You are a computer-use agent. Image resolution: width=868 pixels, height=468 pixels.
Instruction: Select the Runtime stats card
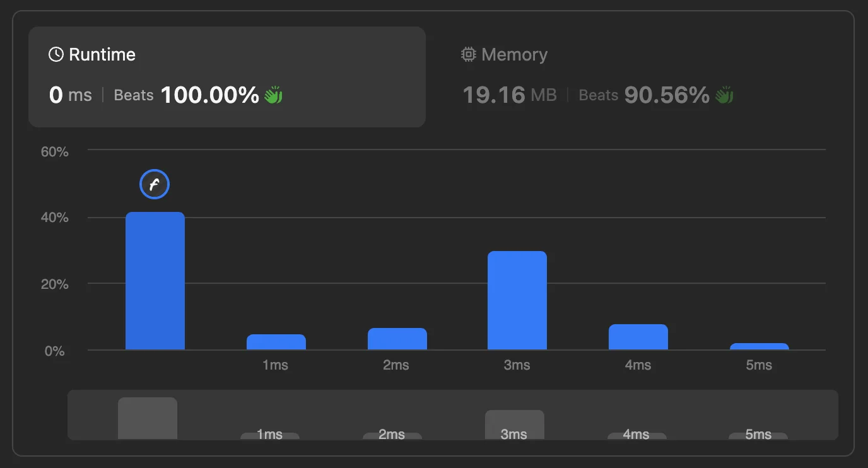(x=227, y=77)
